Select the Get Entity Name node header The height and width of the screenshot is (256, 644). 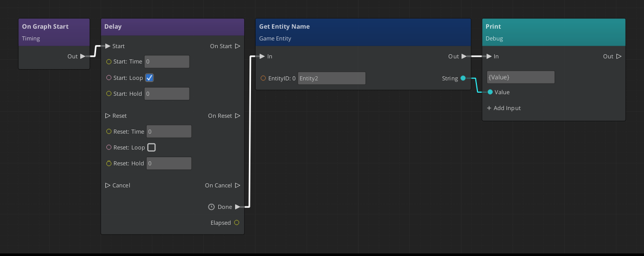[x=363, y=32]
